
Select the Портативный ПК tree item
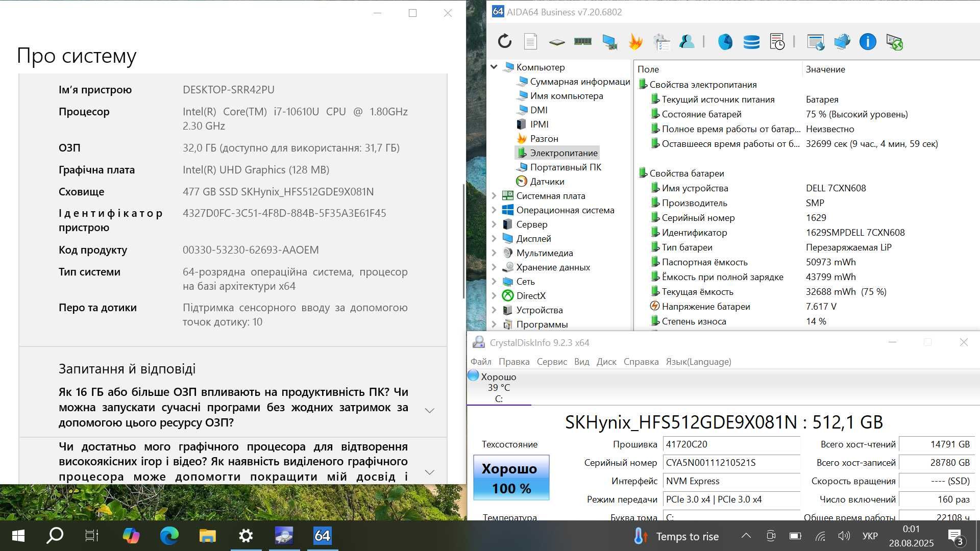(x=565, y=167)
